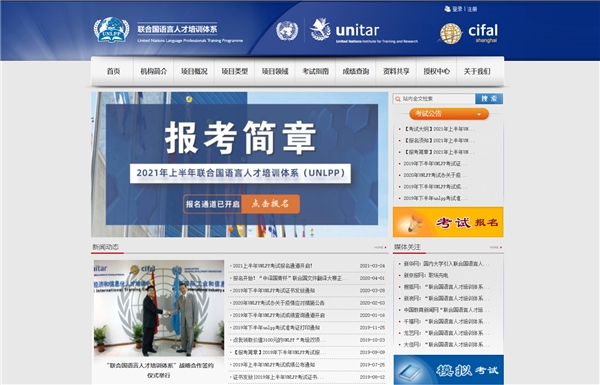This screenshot has height=385, width=600.
Task: Expand the 考试公告 orange dropdown arrow
Action: pyautogui.click(x=479, y=114)
